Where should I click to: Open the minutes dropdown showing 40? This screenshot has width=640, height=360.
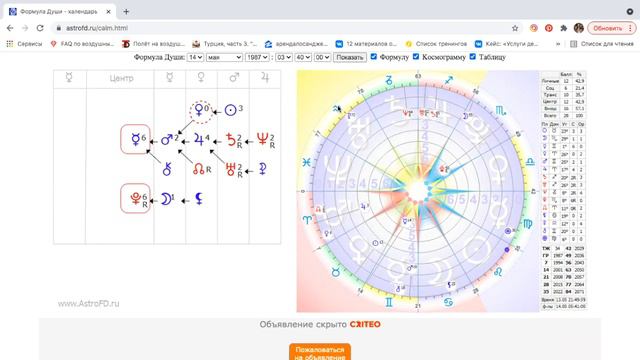tap(303, 57)
